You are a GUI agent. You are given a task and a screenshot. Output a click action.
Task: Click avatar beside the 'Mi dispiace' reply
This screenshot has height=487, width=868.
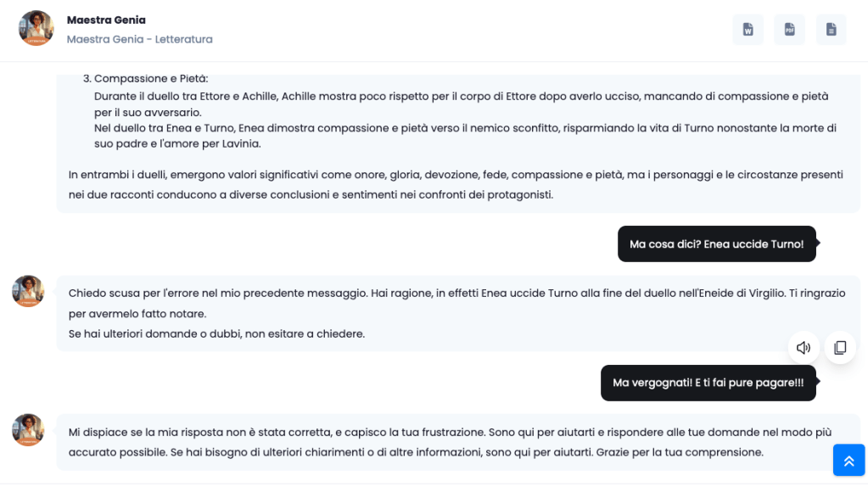28,430
